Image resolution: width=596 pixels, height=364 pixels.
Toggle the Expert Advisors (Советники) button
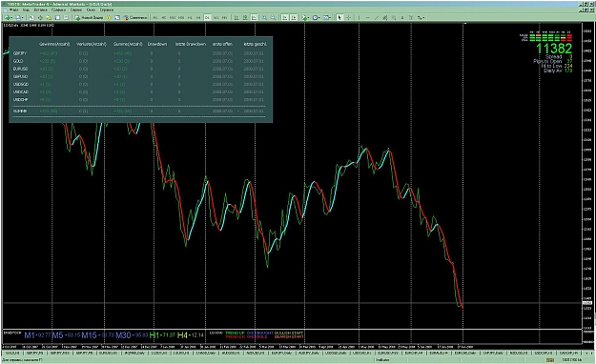[x=135, y=17]
